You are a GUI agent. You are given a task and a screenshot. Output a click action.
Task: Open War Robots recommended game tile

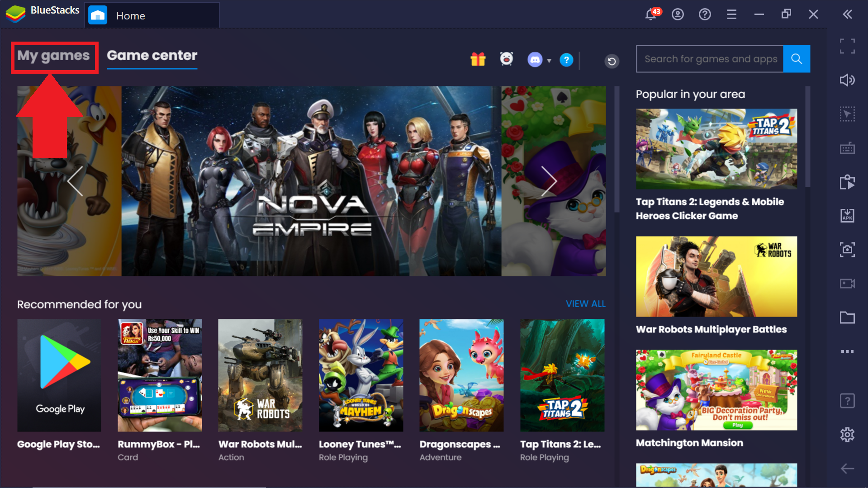(x=260, y=375)
